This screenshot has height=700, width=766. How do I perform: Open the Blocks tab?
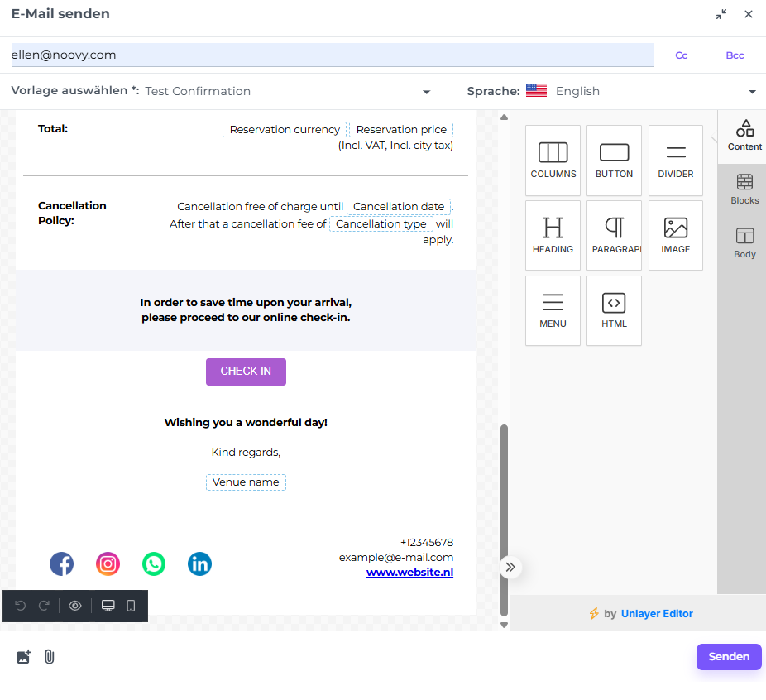coord(744,189)
